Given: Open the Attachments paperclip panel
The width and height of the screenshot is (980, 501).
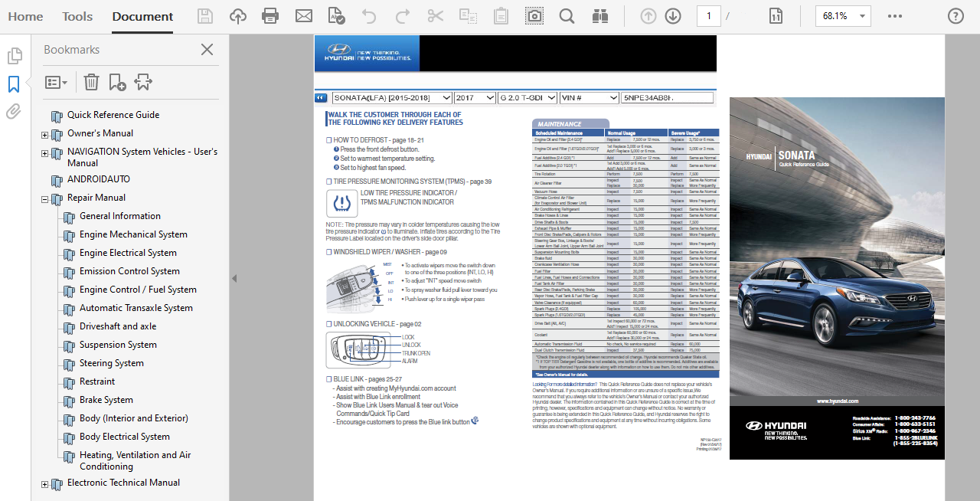Looking at the screenshot, I should pos(14,112).
